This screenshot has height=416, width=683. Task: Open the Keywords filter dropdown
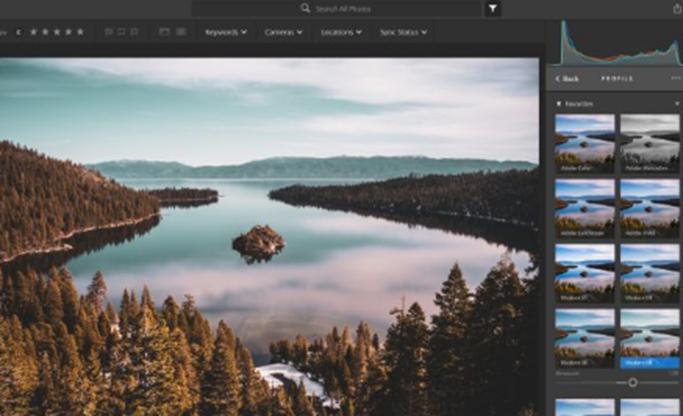pyautogui.click(x=225, y=32)
